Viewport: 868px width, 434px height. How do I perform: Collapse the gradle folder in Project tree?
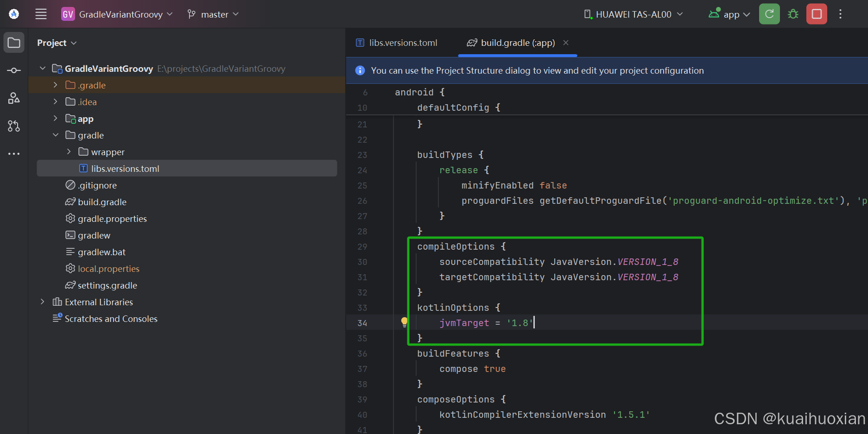[56, 135]
